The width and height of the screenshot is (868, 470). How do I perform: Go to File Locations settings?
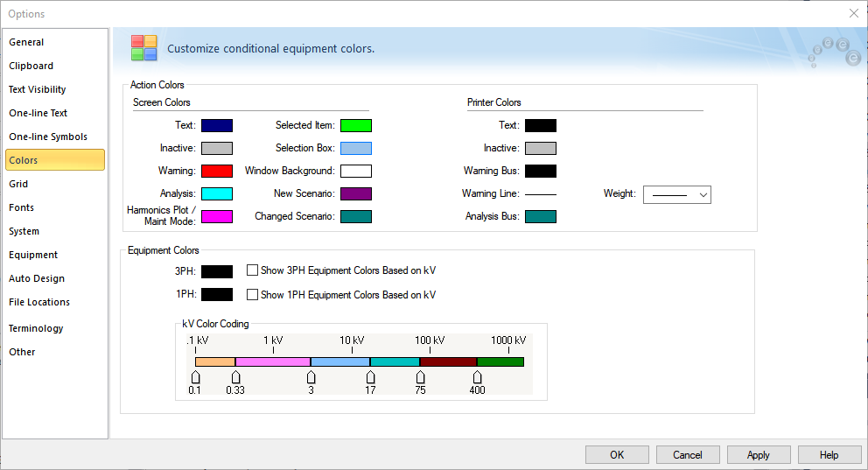[x=39, y=302]
